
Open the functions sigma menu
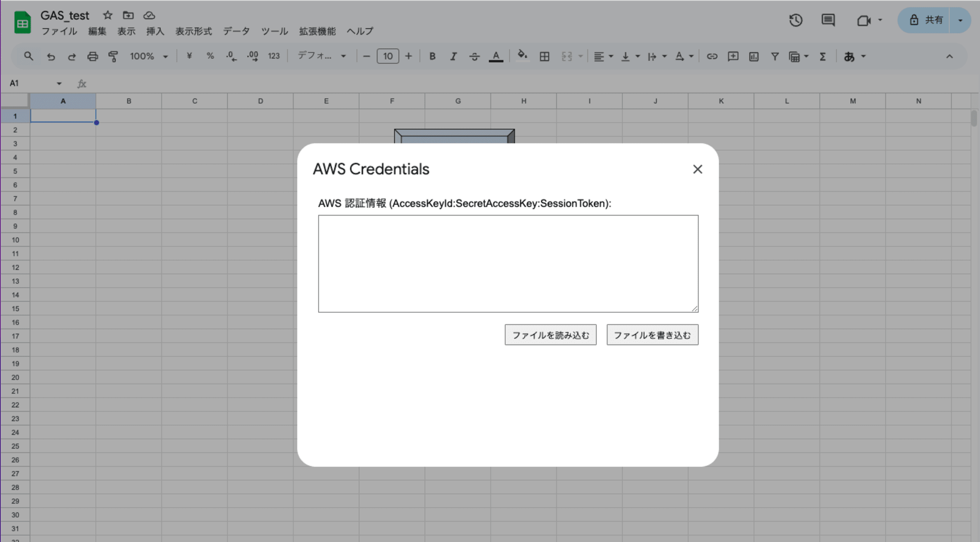click(x=823, y=56)
